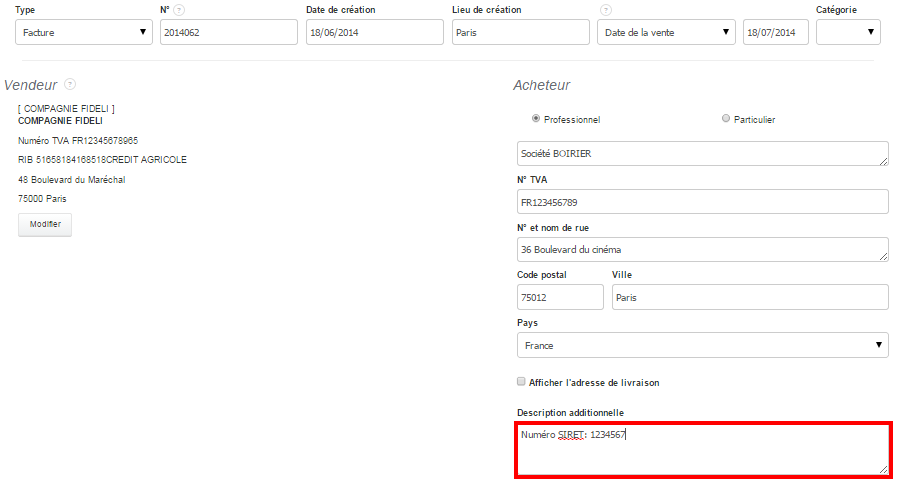
Task: Focus the Date de création field
Action: [375, 32]
